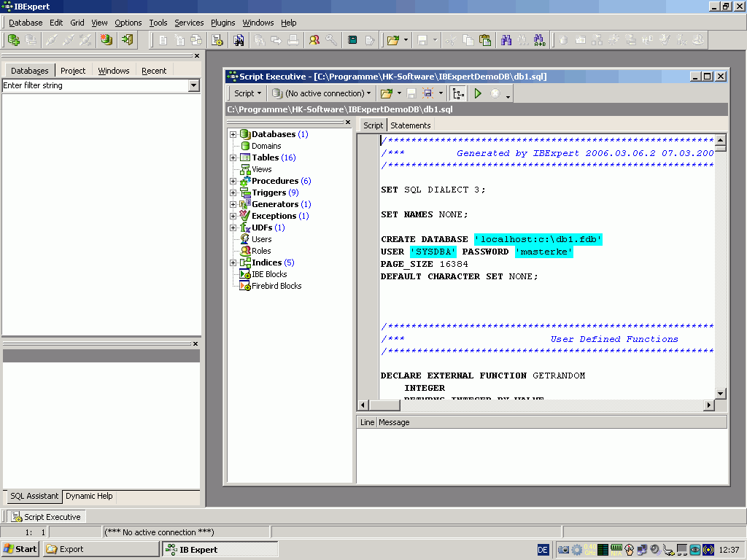747x560 pixels.
Task: Expand the Triggers (9) tree node
Action: coord(233,192)
